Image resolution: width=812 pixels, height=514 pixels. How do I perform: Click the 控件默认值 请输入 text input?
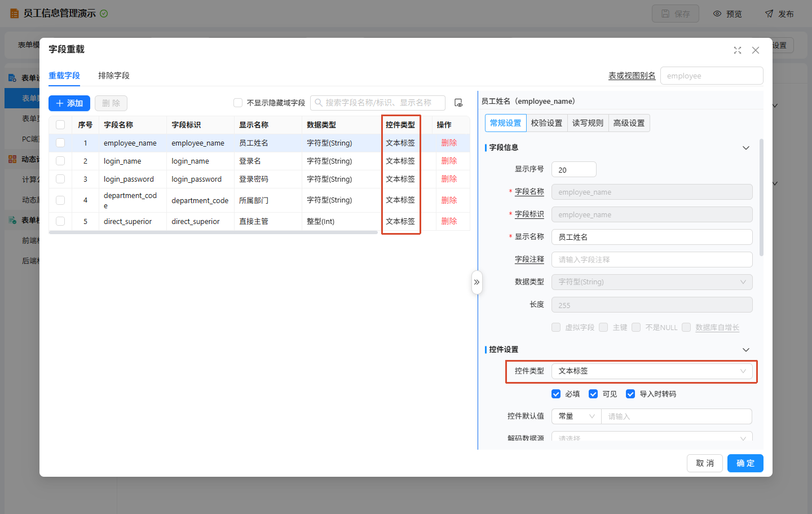[677, 416]
